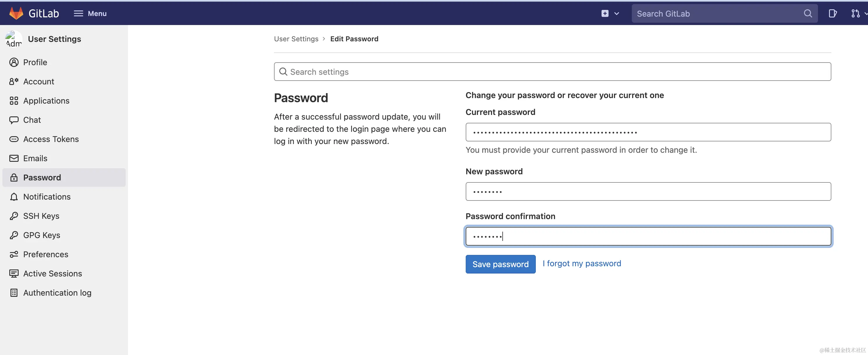The width and height of the screenshot is (868, 355).
Task: Click I forgot my password link
Action: (x=581, y=264)
